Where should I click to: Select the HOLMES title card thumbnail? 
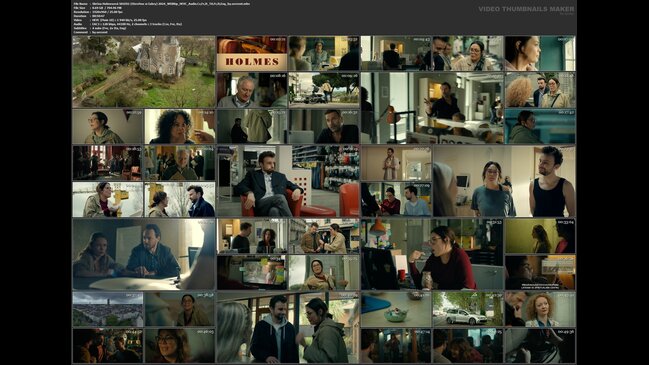252,53
